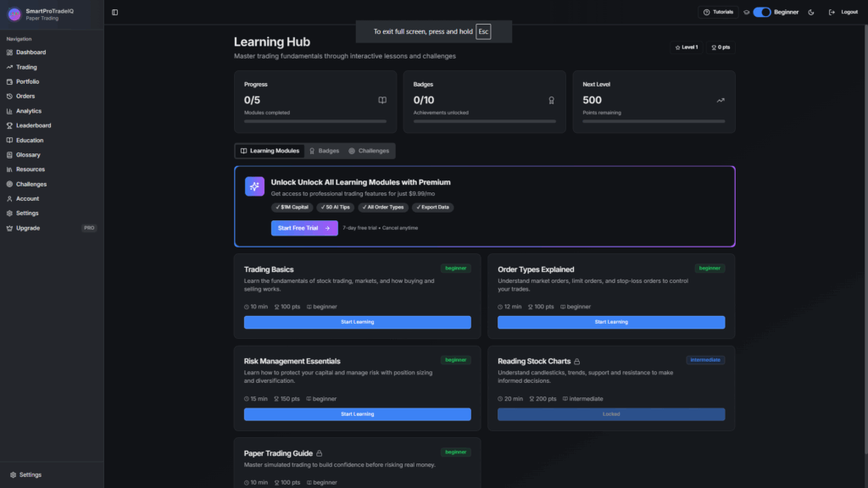The image size is (868, 488).
Task: Toggle dark mode moon icon
Action: [x=811, y=12]
